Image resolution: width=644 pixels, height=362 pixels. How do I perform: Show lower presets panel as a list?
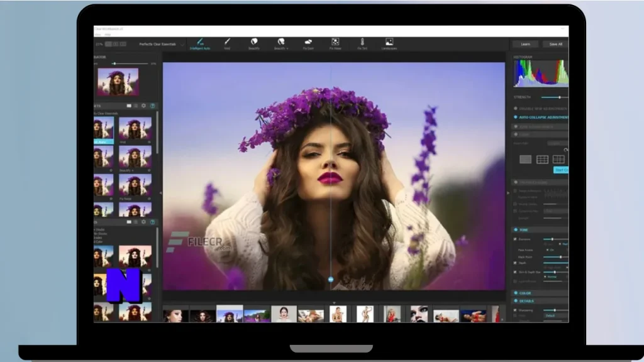(136, 222)
